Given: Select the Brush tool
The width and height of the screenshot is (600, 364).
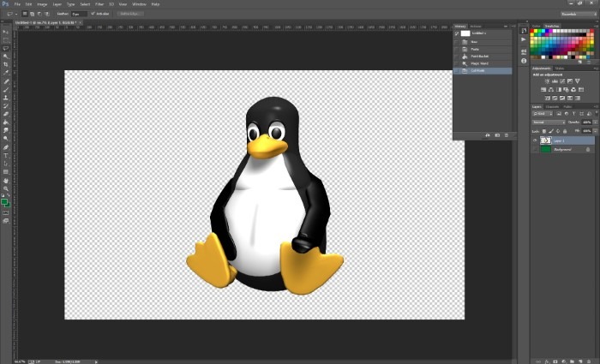Looking at the screenshot, I should coord(6,90).
